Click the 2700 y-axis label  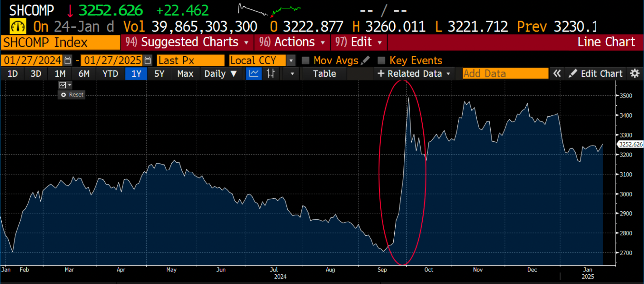pyautogui.click(x=626, y=253)
